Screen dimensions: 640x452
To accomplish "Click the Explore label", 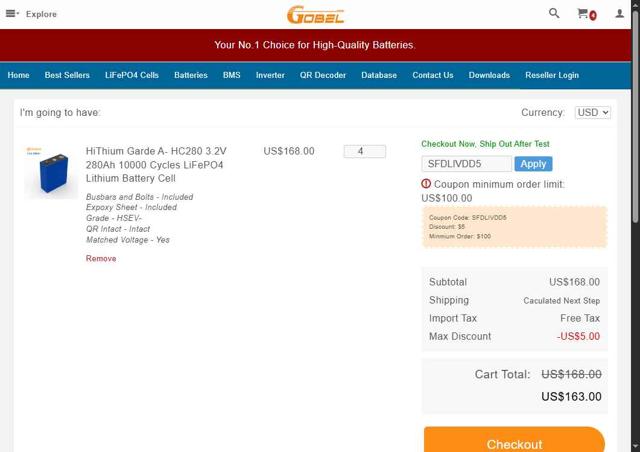I will coord(41,14).
